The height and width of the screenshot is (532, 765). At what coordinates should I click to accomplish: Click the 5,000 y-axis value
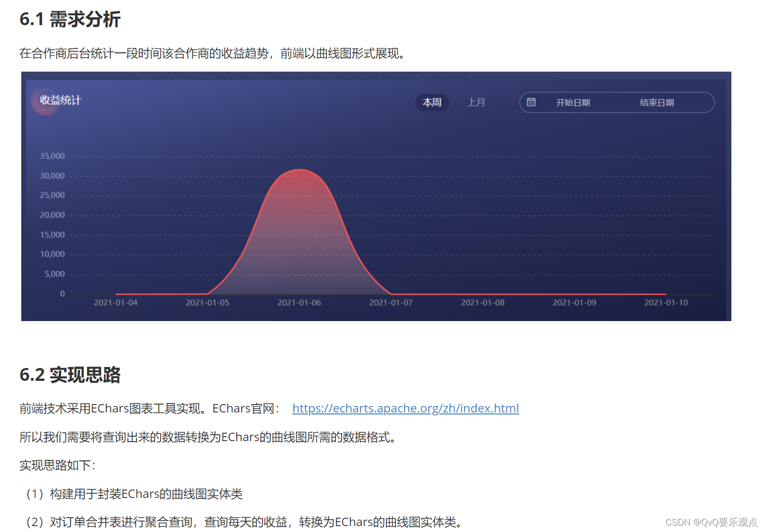tap(54, 274)
